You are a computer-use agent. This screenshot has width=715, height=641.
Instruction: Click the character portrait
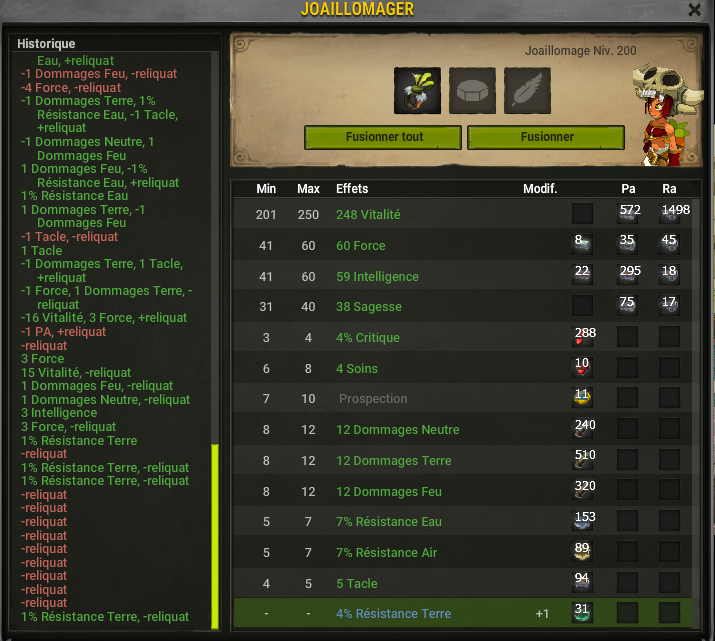[667, 116]
